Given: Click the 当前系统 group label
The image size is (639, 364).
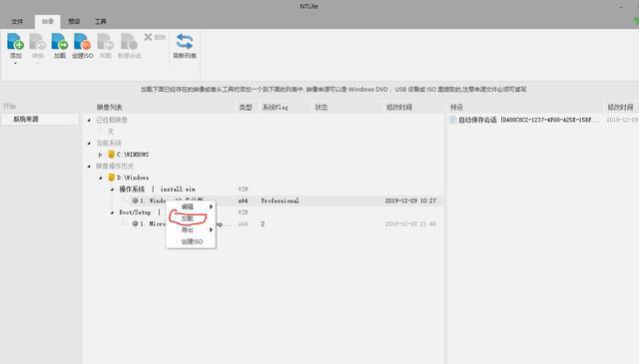Looking at the screenshot, I should 109,143.
